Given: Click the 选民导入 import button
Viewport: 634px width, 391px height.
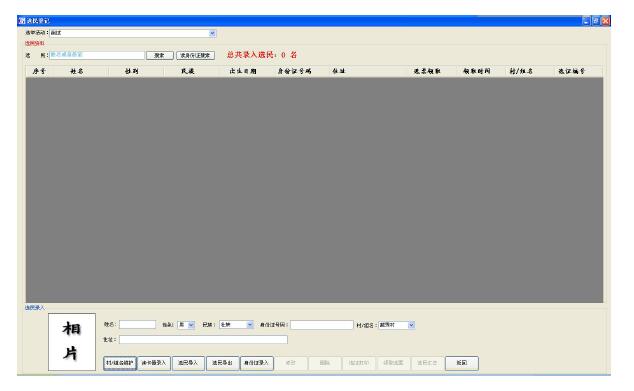Looking at the screenshot, I should pyautogui.click(x=188, y=363).
